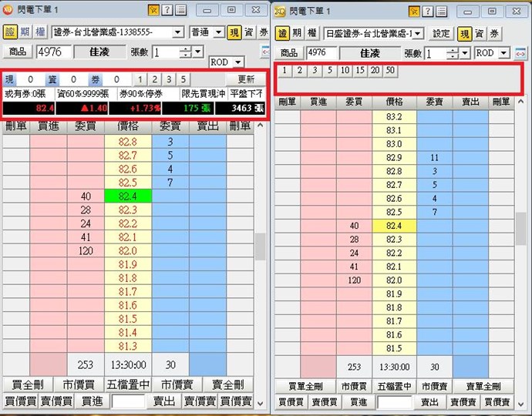The width and height of the screenshot is (532, 416).
Task: Select the 資 margin toggle in right window
Action: pos(479,33)
